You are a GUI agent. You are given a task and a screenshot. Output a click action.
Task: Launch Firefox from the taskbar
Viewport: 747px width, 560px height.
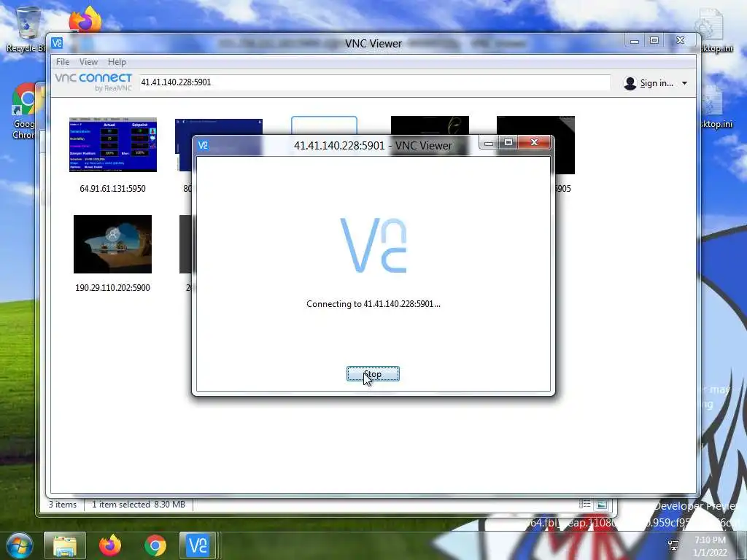pyautogui.click(x=110, y=545)
